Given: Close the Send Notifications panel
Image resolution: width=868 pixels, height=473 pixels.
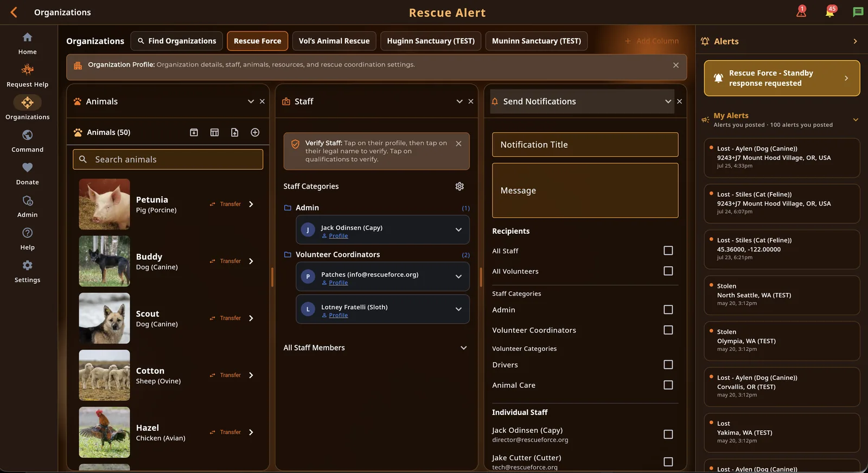Looking at the screenshot, I should [x=680, y=101].
